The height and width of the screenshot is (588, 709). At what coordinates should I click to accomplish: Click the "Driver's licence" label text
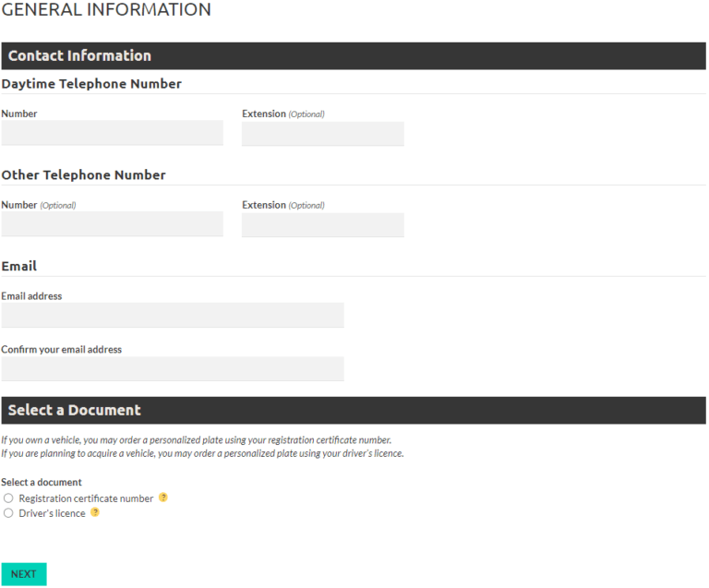52,513
